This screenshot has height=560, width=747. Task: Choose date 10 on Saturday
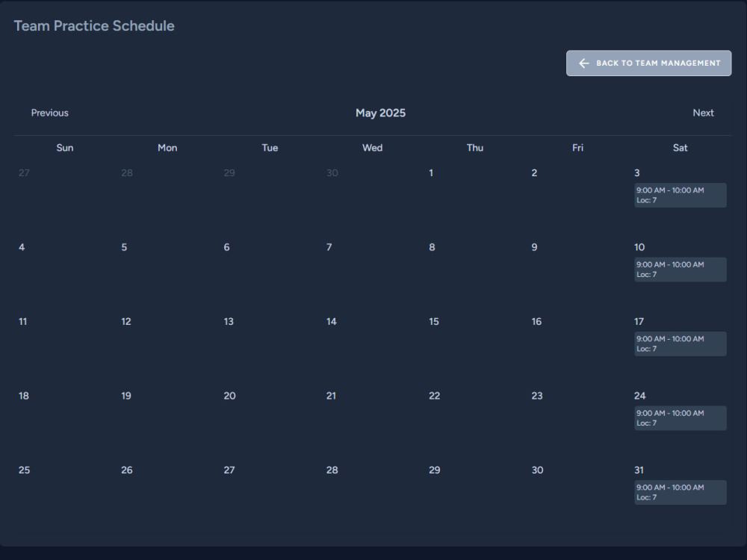tap(639, 247)
